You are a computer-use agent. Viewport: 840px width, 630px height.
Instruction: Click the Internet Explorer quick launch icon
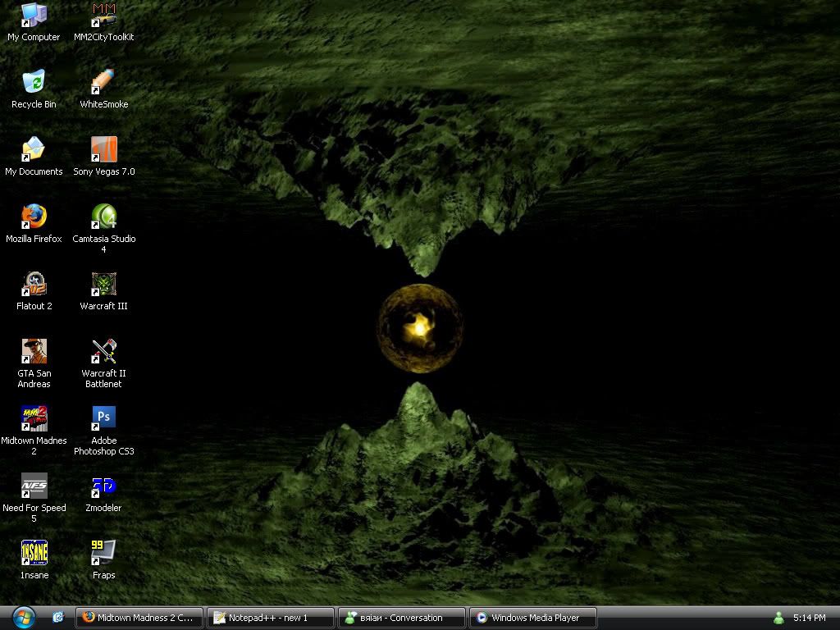[58, 618]
